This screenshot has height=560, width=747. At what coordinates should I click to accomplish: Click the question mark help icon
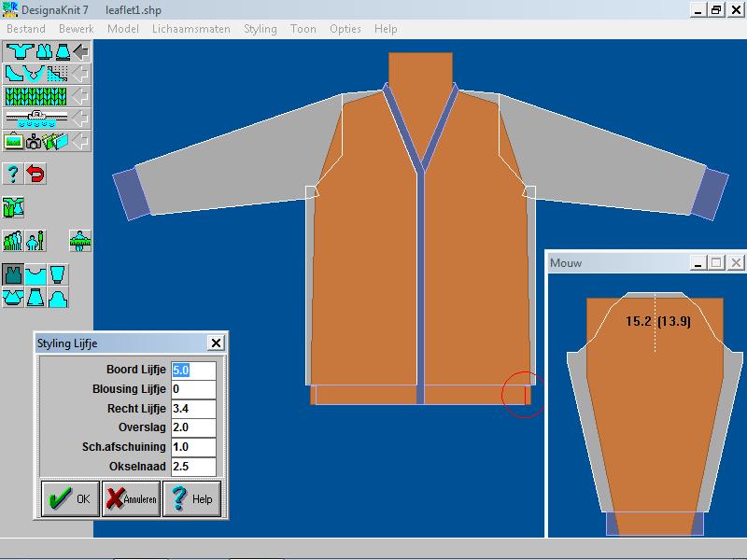(13, 174)
